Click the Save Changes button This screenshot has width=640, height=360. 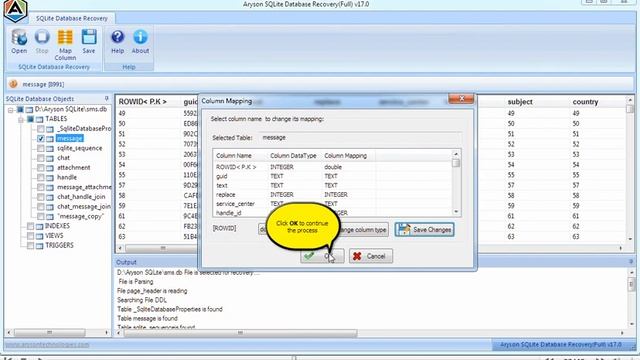(x=424, y=229)
